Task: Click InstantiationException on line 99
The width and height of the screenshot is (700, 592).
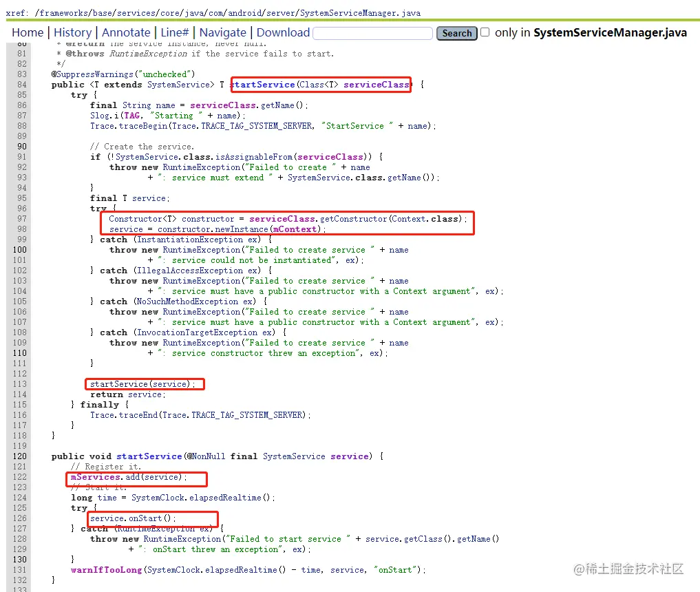Action: coord(190,240)
